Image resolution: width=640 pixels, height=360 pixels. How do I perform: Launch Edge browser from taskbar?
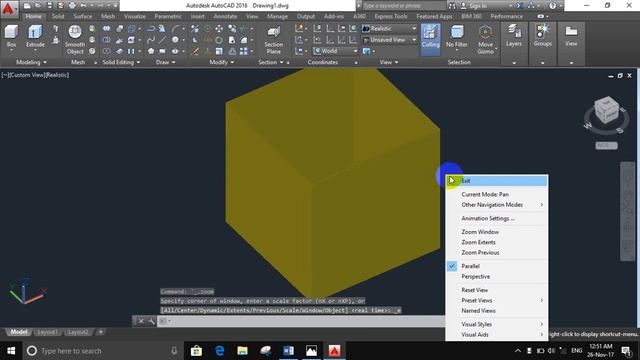220,351
